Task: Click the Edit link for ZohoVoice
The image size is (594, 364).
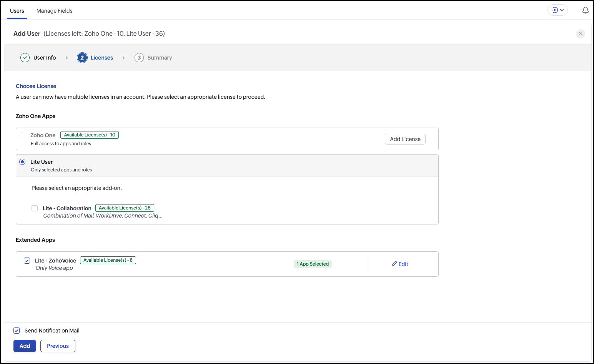Action: coord(403,264)
